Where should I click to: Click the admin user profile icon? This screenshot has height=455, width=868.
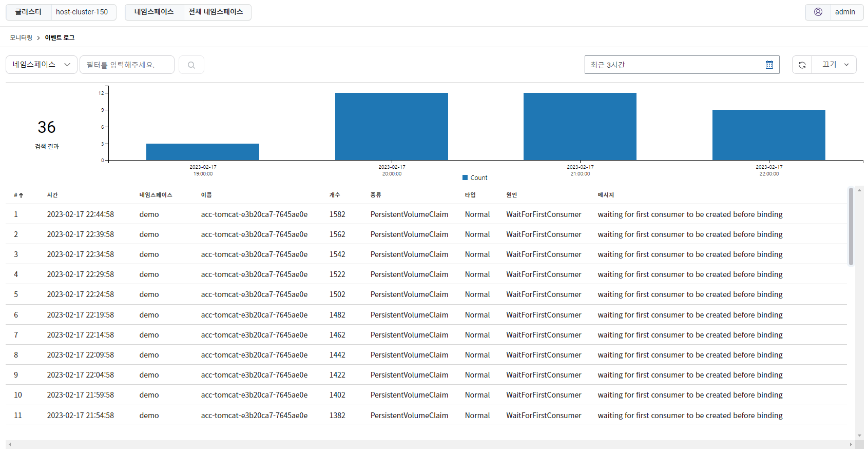coord(818,12)
